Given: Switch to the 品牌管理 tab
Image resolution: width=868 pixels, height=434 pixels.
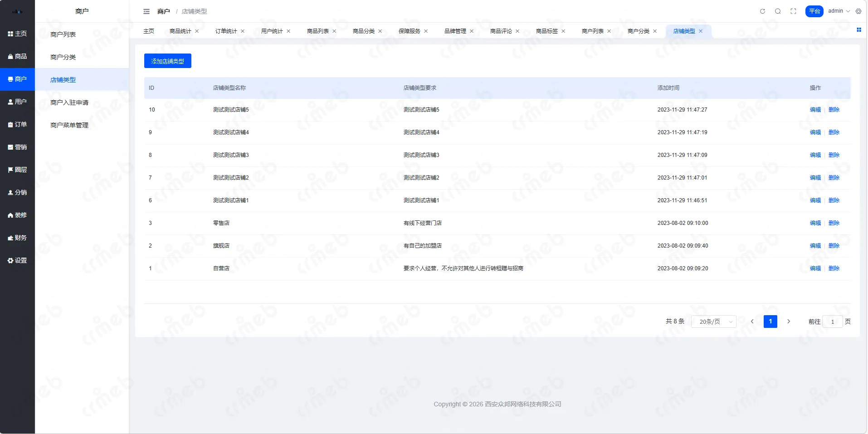Looking at the screenshot, I should [455, 31].
